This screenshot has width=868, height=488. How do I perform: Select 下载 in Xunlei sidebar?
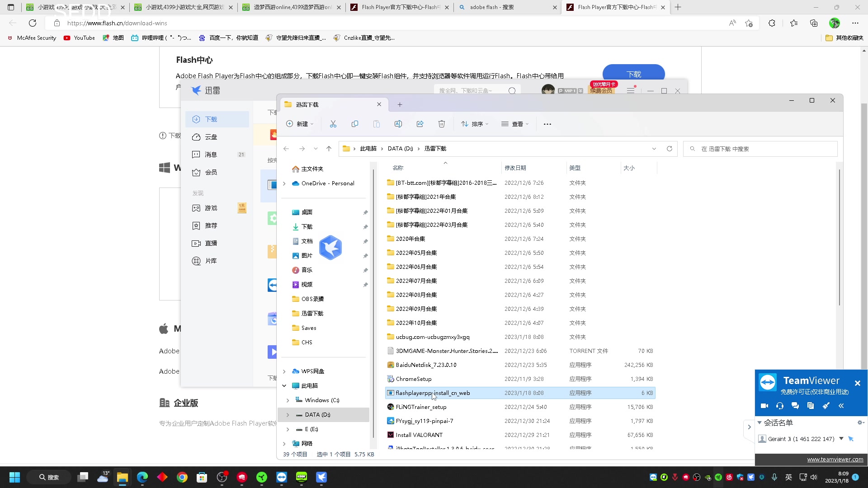(x=217, y=119)
